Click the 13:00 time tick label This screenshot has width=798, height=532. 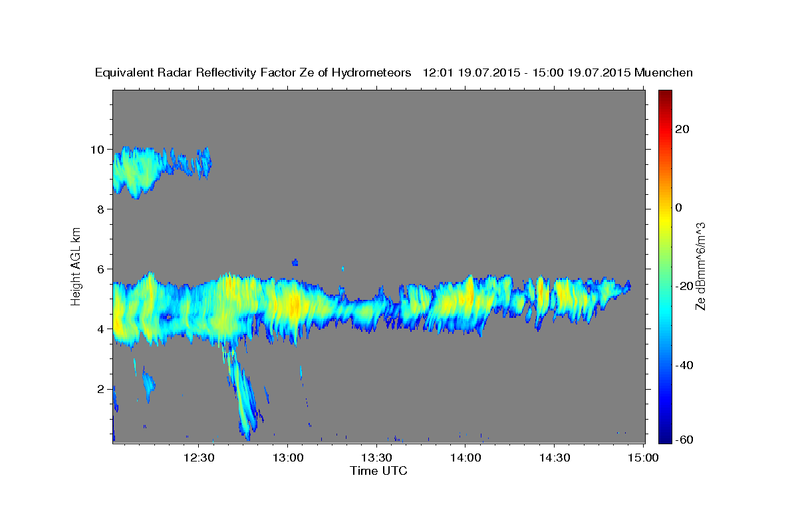coord(287,458)
